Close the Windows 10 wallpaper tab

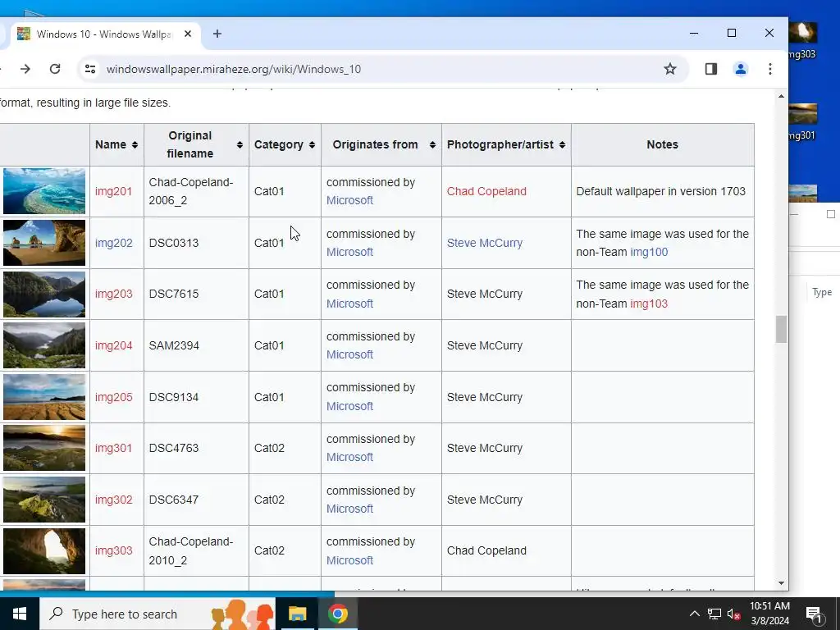[188, 34]
